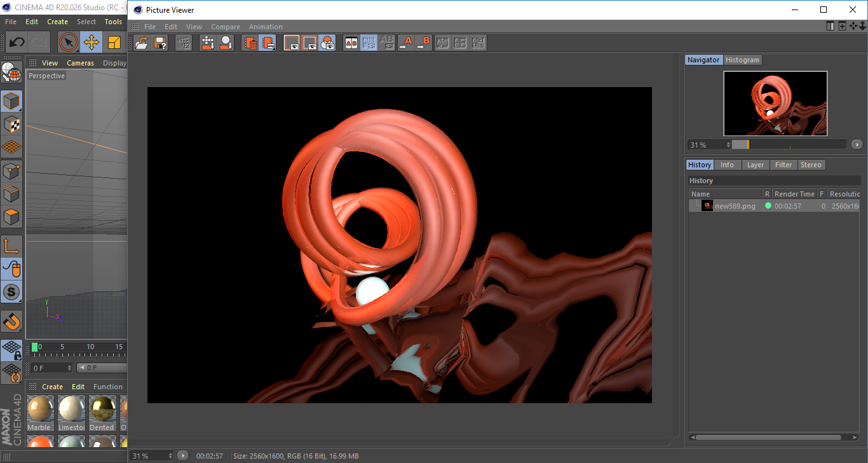Toggle Enable Snap magnet icon

click(11, 321)
